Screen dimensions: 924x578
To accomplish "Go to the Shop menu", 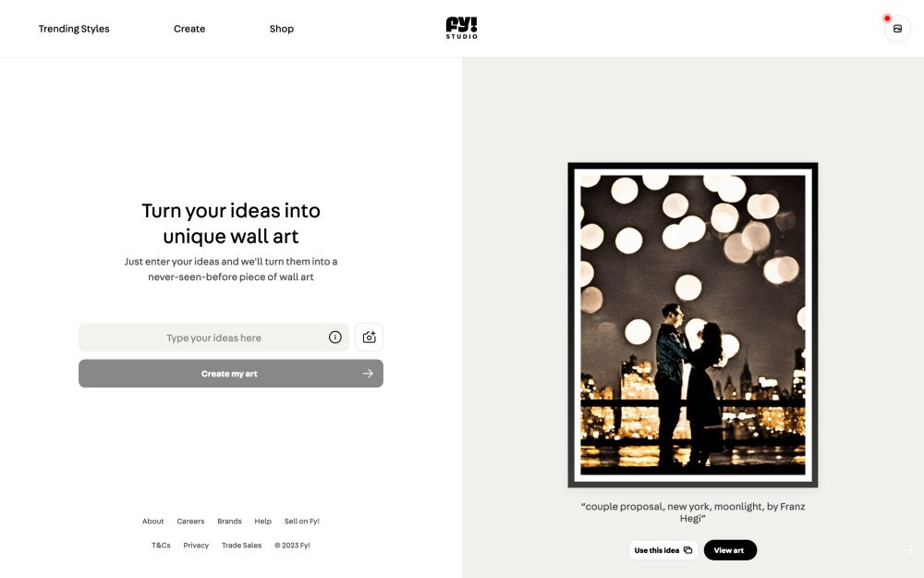I will click(x=282, y=29).
